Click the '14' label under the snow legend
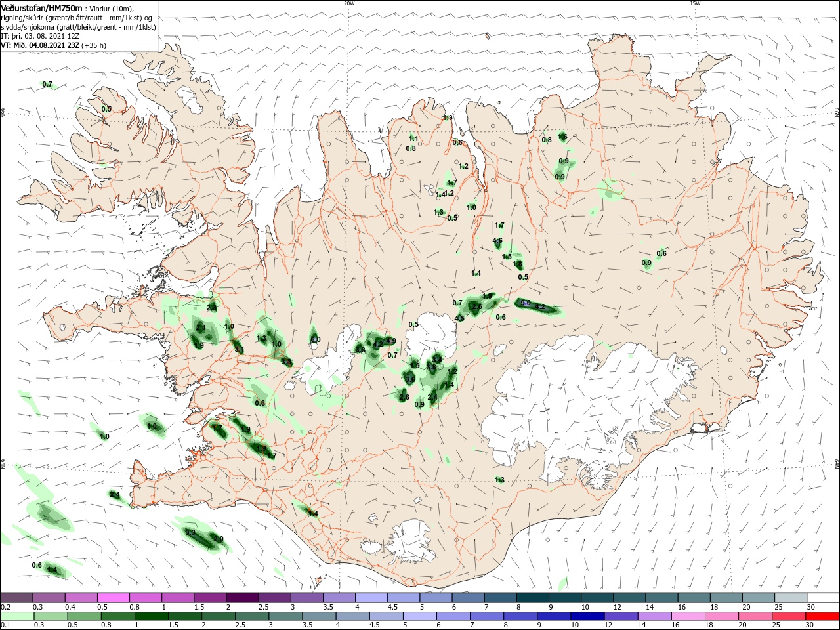This screenshot has width=840, height=630. (649, 607)
